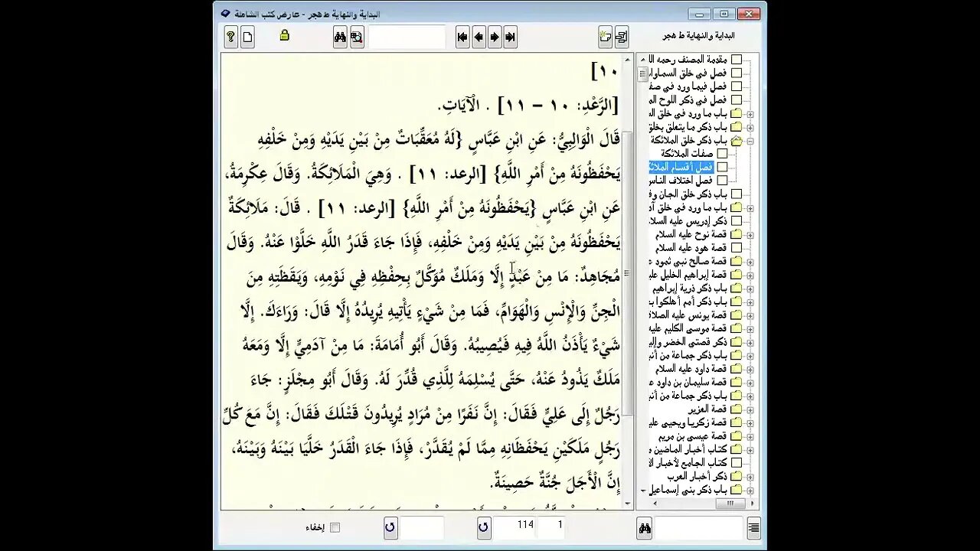Select tree item ذكر إدريس عليه السلام
The width and height of the screenshot is (980, 551).
[x=688, y=220]
